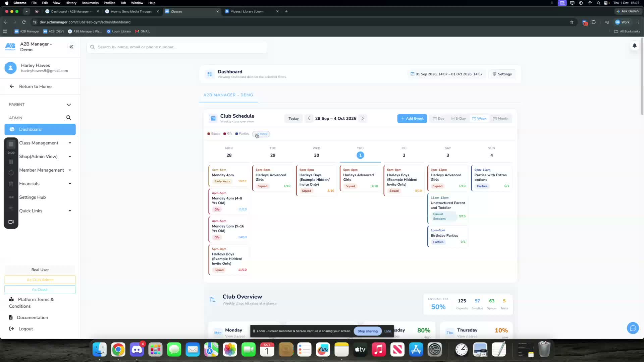Click Stop sharing in Loom banner
The height and width of the screenshot is (362, 644).
coord(368,331)
